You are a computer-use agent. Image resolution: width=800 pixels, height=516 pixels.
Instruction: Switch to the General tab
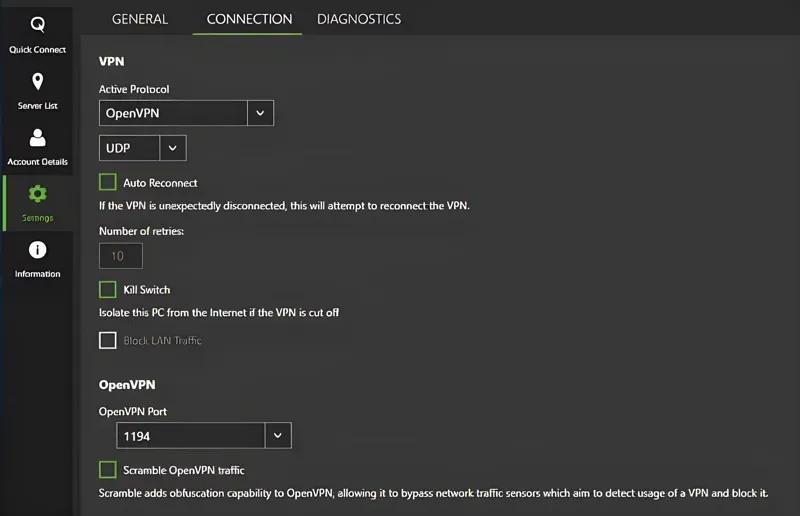click(140, 19)
